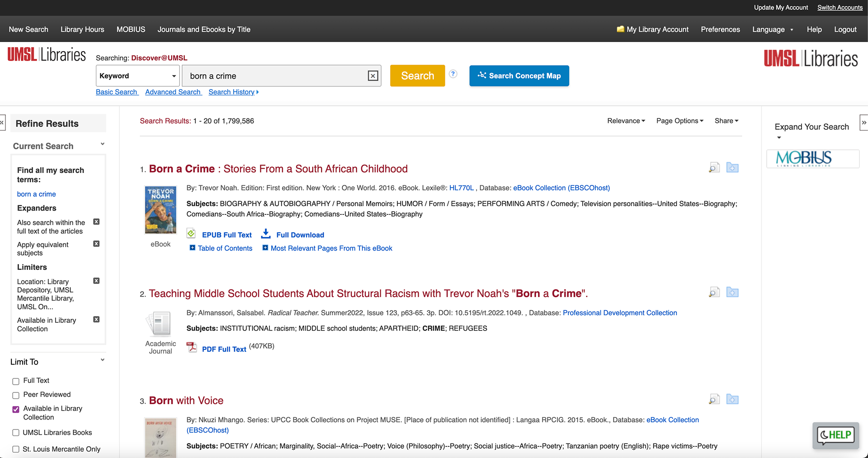
Task: Click the yellow Search button
Action: pyautogui.click(x=417, y=76)
